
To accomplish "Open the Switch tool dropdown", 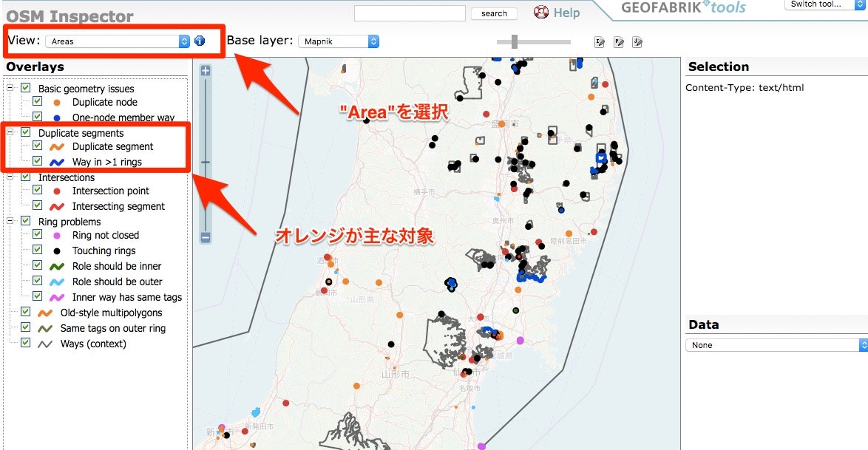I will coord(824,5).
